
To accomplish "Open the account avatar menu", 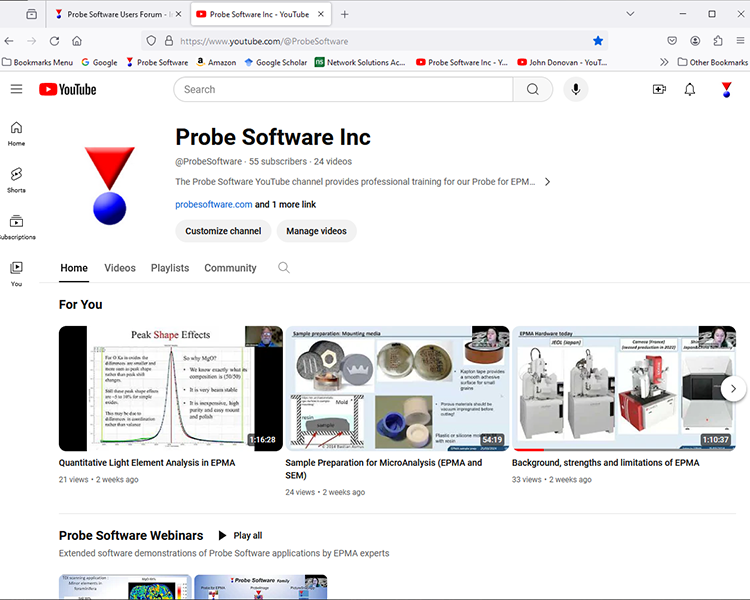I will click(x=726, y=89).
